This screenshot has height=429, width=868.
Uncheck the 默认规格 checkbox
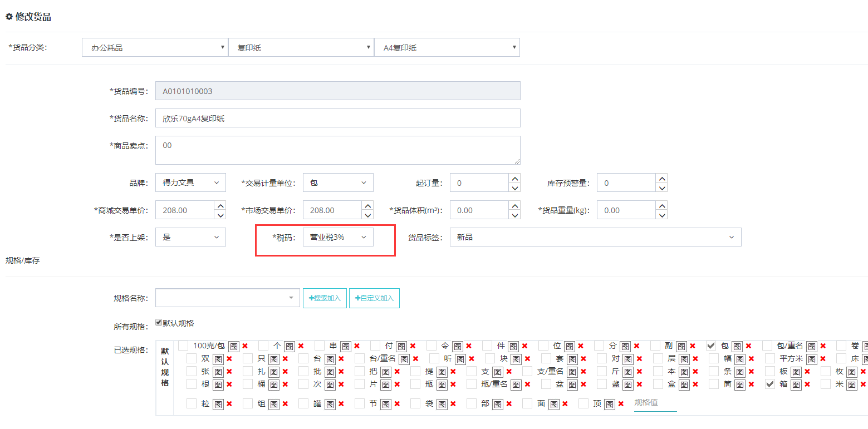159,323
